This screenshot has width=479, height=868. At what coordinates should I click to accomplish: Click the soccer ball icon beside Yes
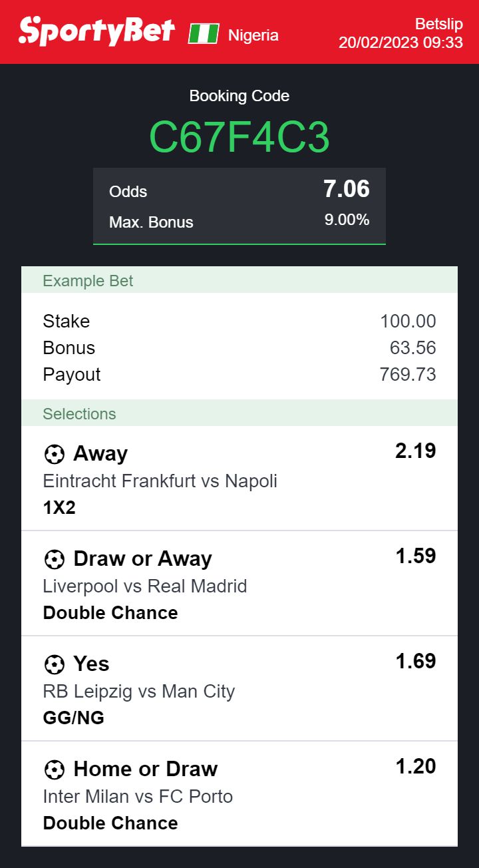click(54, 664)
